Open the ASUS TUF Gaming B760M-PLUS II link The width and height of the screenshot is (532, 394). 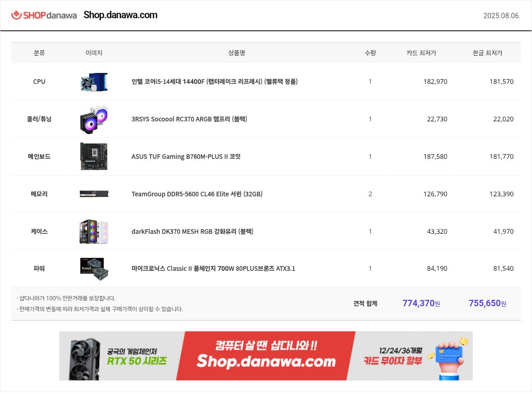point(186,157)
